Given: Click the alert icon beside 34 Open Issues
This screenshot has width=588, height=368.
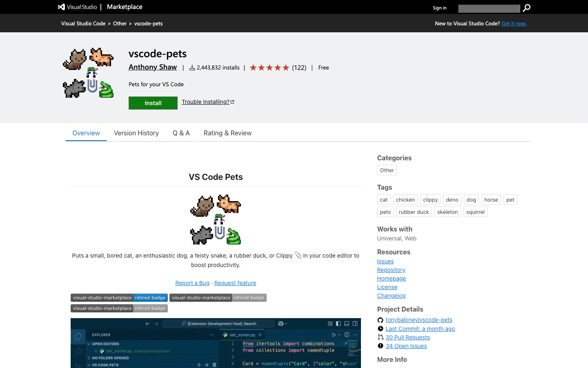Looking at the screenshot, I should pyautogui.click(x=381, y=346).
